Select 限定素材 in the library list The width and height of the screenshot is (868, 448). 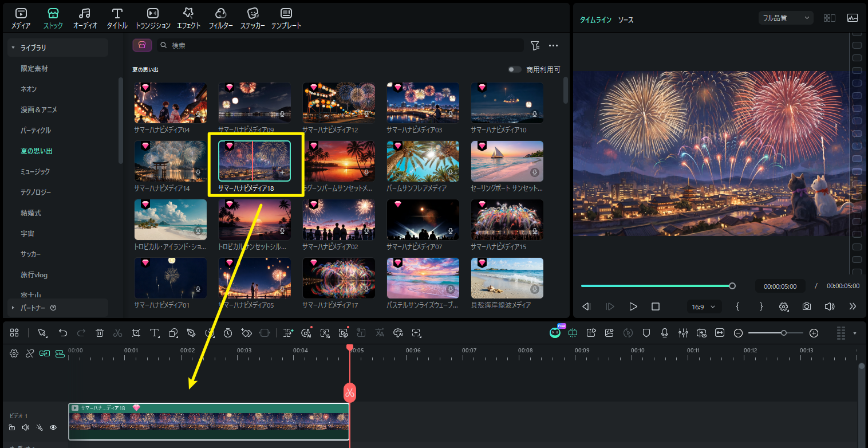34,69
